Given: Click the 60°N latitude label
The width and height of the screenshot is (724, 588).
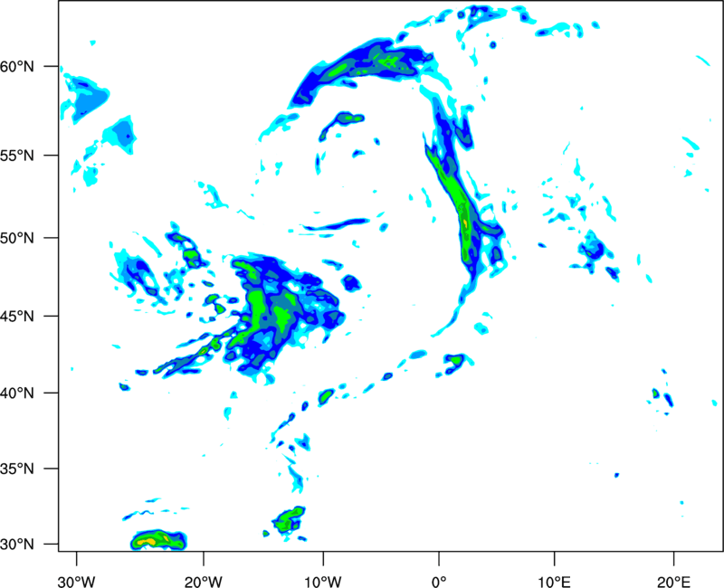Looking at the screenshot, I should [17, 67].
